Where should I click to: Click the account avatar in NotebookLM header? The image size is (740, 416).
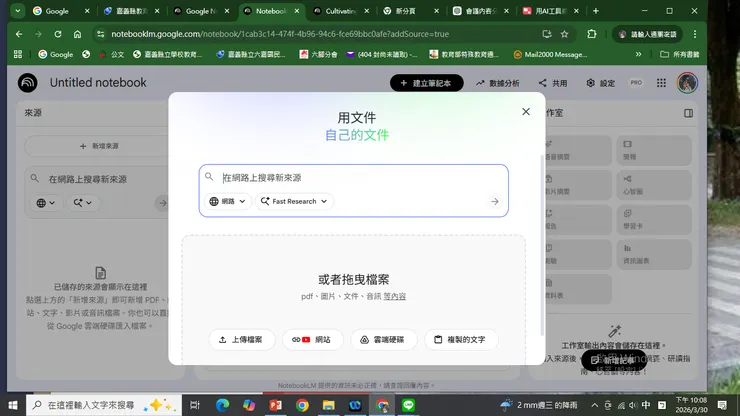click(x=687, y=83)
